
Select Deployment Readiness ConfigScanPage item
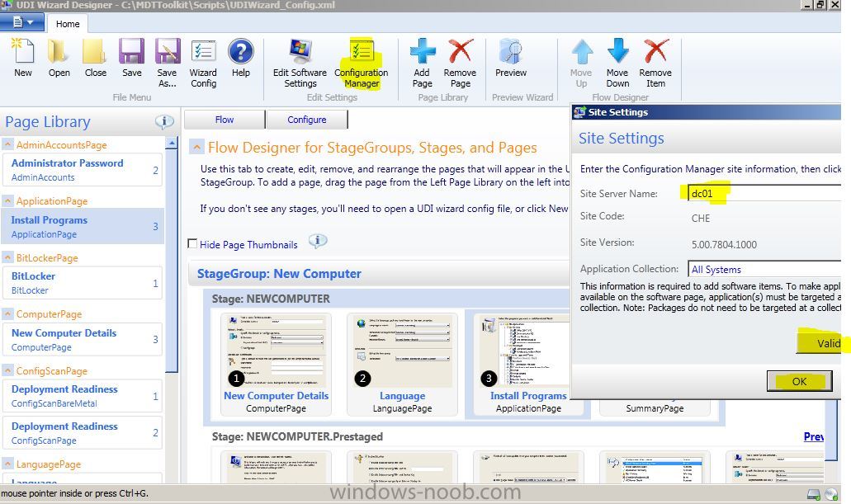pos(83,433)
